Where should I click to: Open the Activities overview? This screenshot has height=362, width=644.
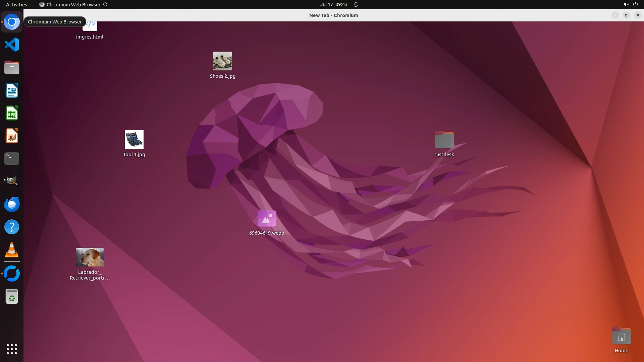click(16, 4)
